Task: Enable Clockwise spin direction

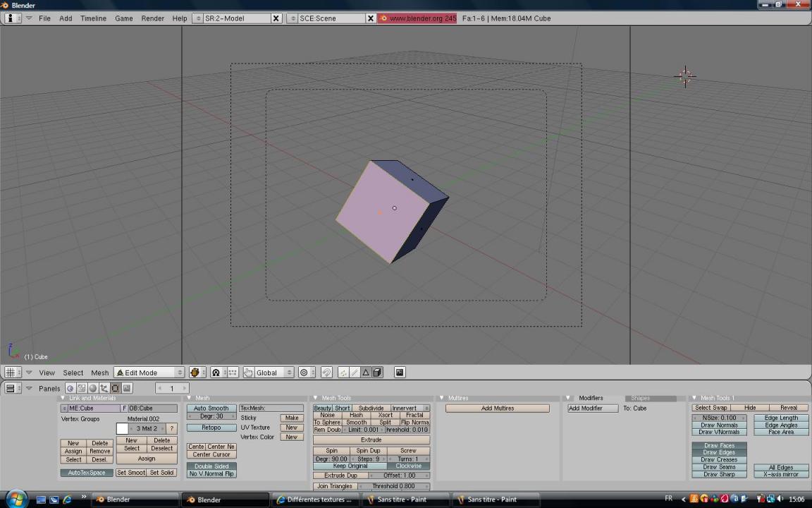Action: 408,466
